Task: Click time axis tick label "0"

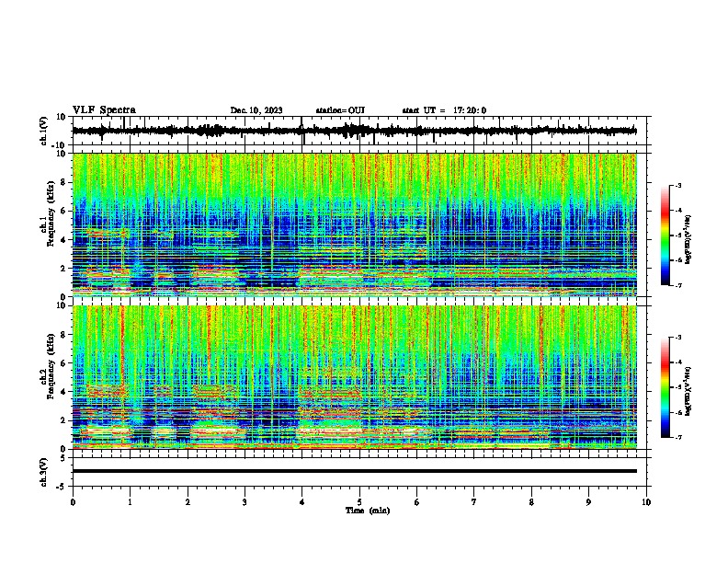Action: click(73, 502)
